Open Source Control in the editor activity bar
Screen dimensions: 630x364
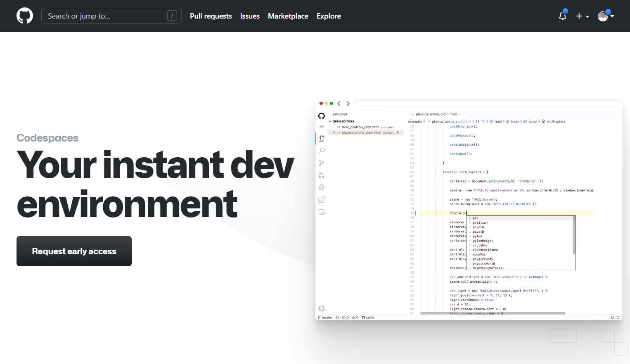point(322,163)
